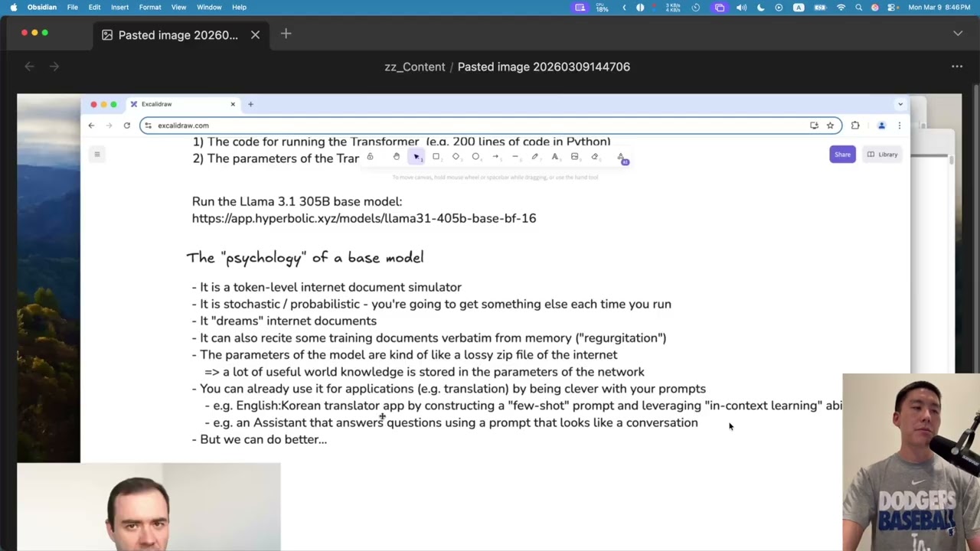Open macOS Control Center

892,7
